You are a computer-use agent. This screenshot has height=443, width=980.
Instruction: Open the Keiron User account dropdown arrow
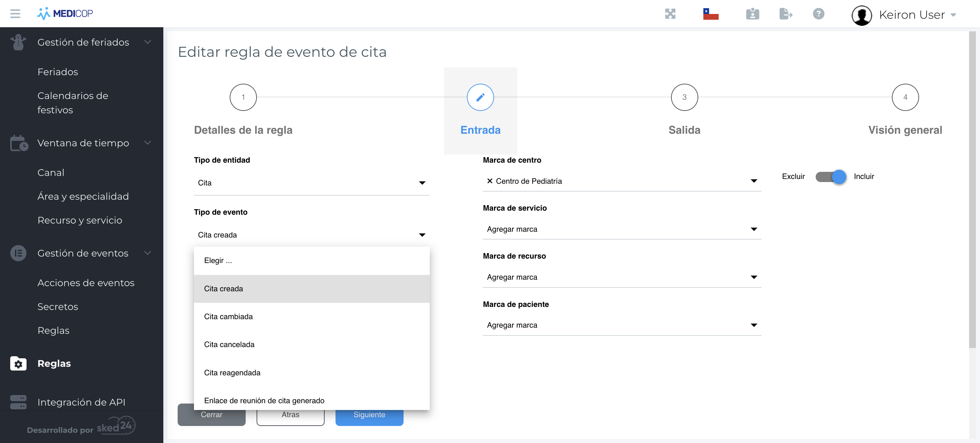click(953, 15)
